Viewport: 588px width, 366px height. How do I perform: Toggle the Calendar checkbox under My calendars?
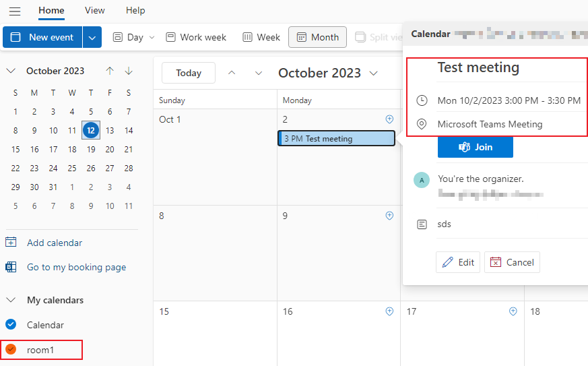pos(11,324)
